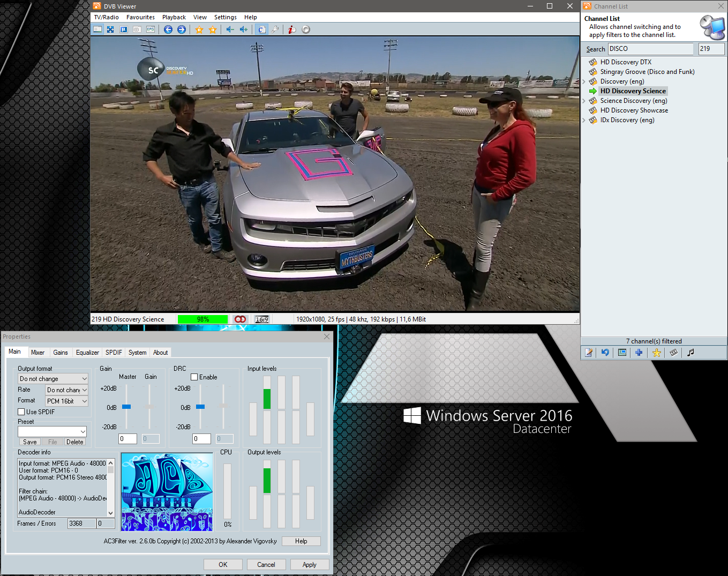This screenshot has width=728, height=576.
Task: Click Cancel in Properties dialog
Action: [x=266, y=565]
